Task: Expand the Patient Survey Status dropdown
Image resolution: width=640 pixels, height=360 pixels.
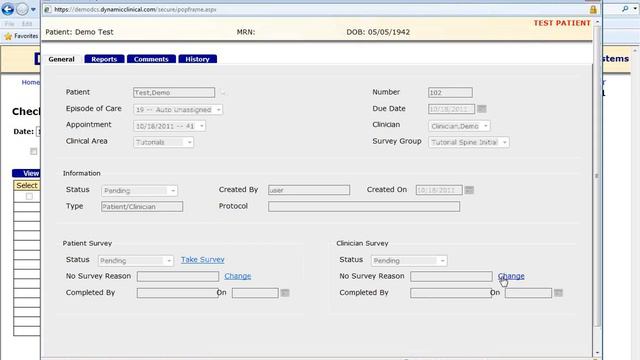Action: pyautogui.click(x=169, y=261)
